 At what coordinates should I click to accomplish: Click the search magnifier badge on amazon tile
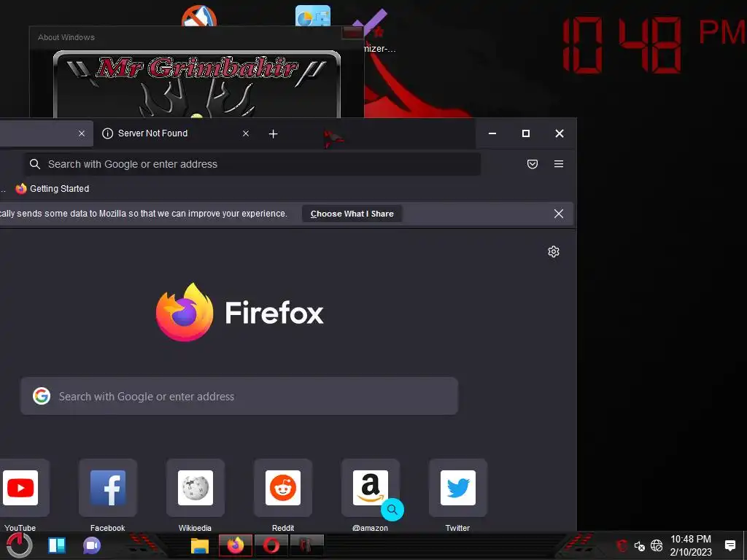pyautogui.click(x=392, y=510)
